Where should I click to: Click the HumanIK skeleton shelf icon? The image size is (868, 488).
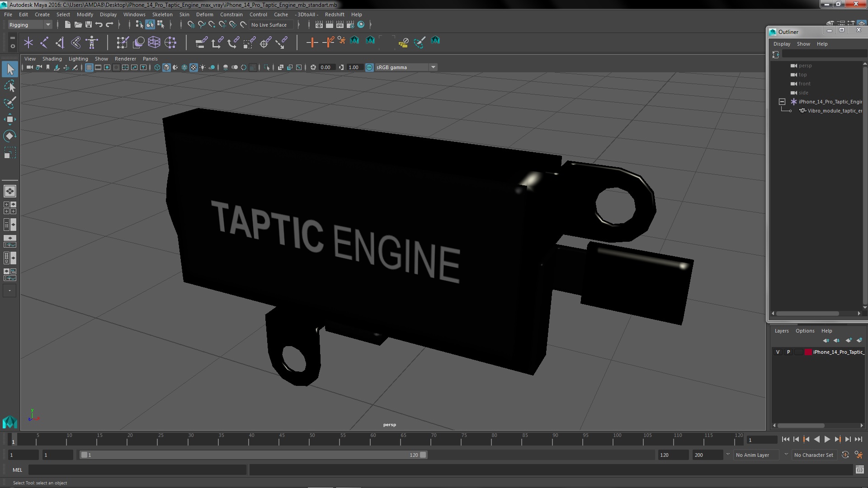click(x=92, y=42)
